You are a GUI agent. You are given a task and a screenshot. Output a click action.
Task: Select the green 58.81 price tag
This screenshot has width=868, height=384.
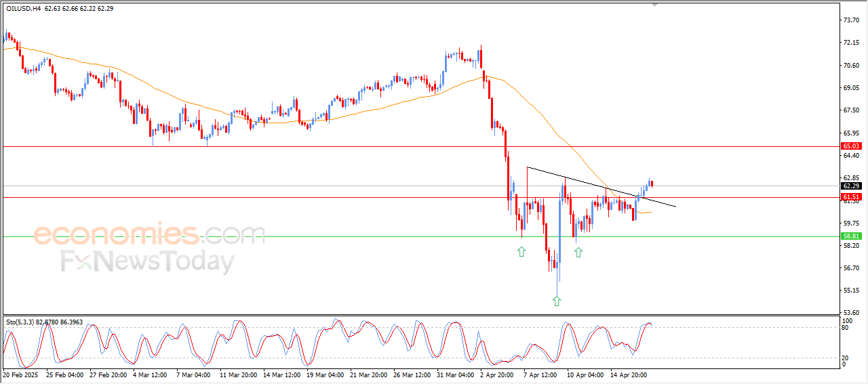coord(851,236)
